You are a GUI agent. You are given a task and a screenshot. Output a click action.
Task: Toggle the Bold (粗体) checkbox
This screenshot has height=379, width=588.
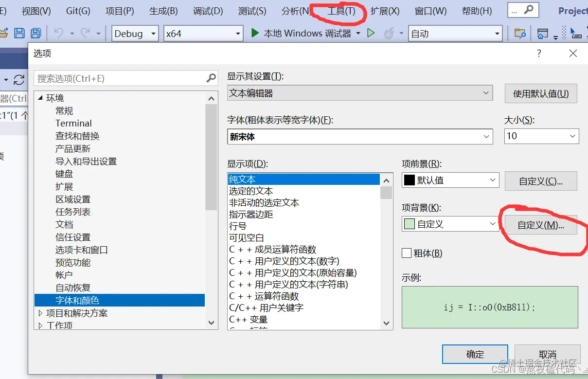407,253
